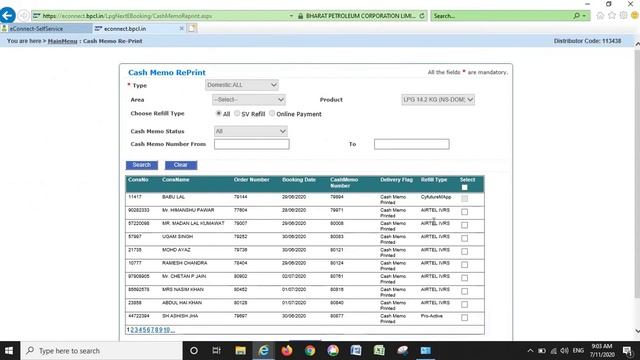Screen dimensions: 640x360
Task: Tick the checkbox for UGAM SINGH row
Action: (x=464, y=238)
